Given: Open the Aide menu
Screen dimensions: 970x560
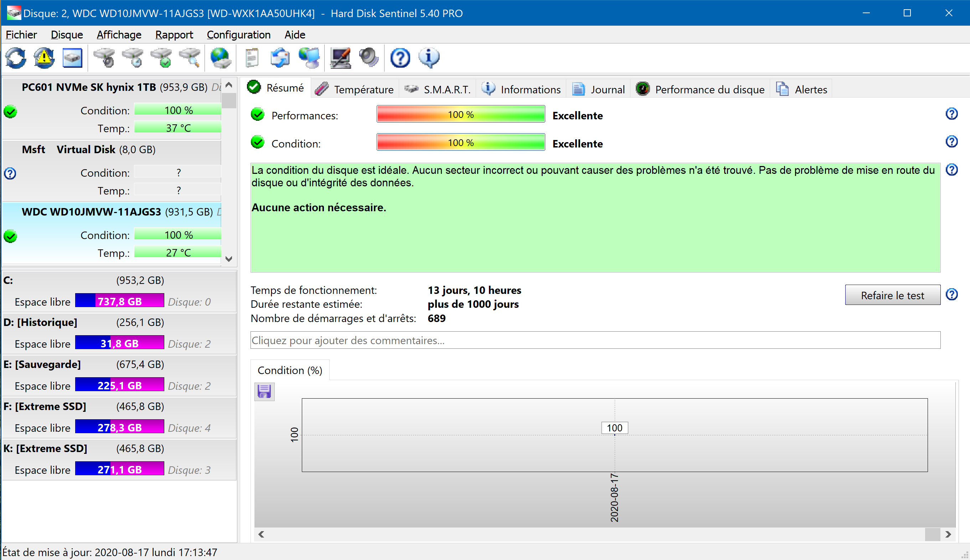Looking at the screenshot, I should pos(295,35).
